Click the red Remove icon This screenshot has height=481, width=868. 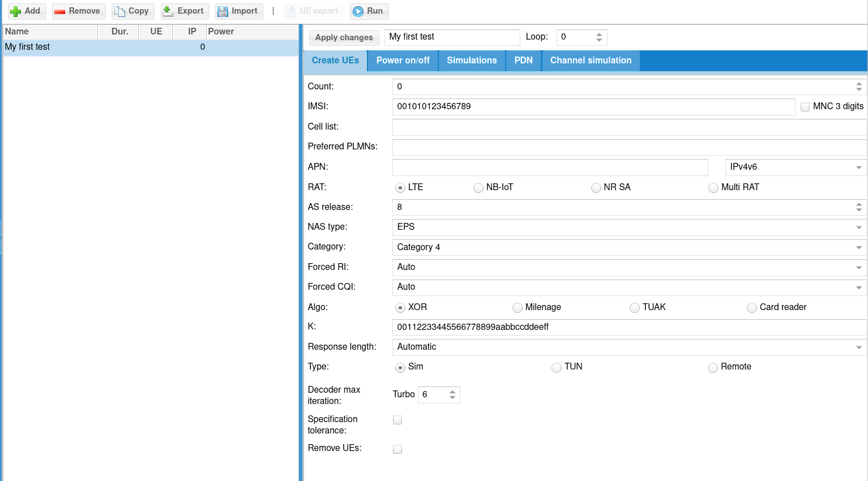click(60, 11)
